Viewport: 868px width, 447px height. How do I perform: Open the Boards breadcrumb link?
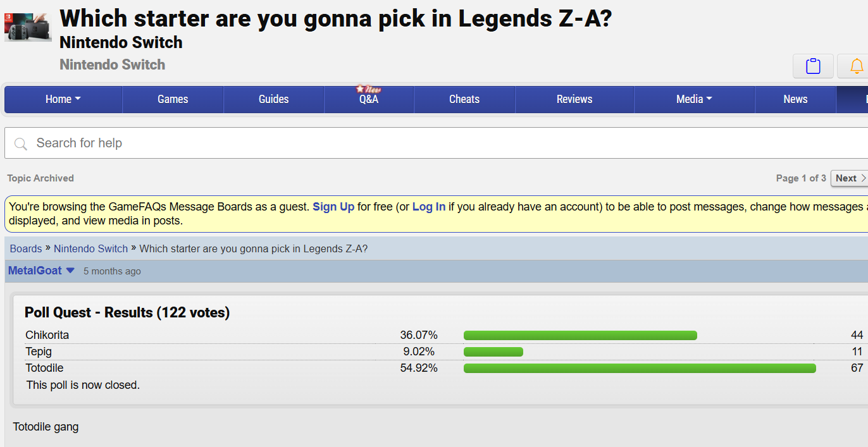26,248
